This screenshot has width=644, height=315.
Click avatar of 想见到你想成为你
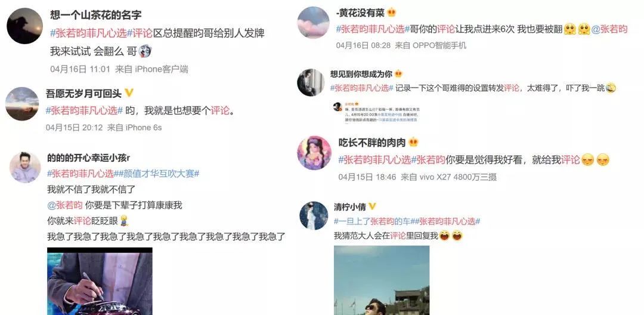(x=311, y=82)
